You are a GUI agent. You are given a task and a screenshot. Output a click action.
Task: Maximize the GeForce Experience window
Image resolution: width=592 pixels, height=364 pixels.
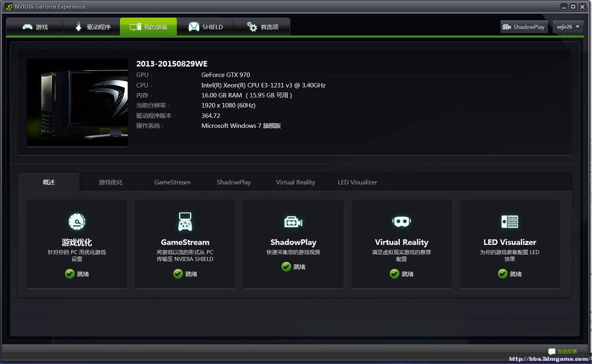(x=573, y=6)
